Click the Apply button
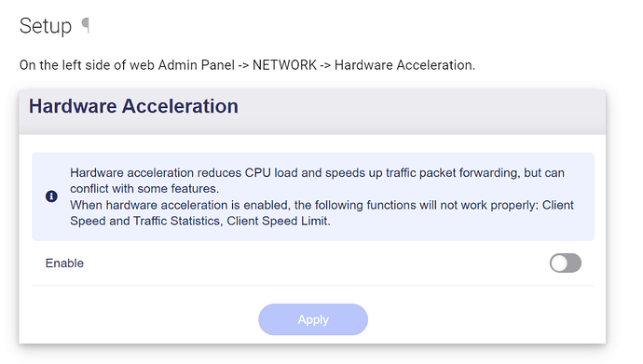This screenshot has height=364, width=643. pyautogui.click(x=313, y=319)
